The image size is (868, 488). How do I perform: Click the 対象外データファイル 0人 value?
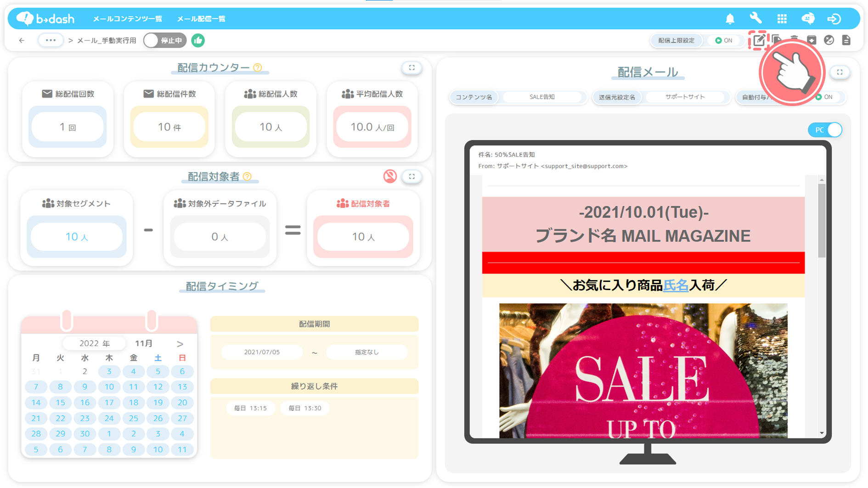click(x=220, y=237)
